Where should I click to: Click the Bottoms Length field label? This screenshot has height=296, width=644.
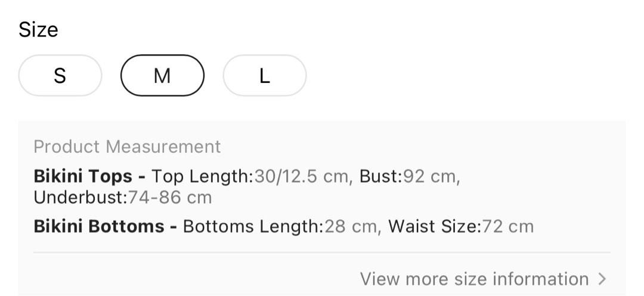[x=253, y=227]
